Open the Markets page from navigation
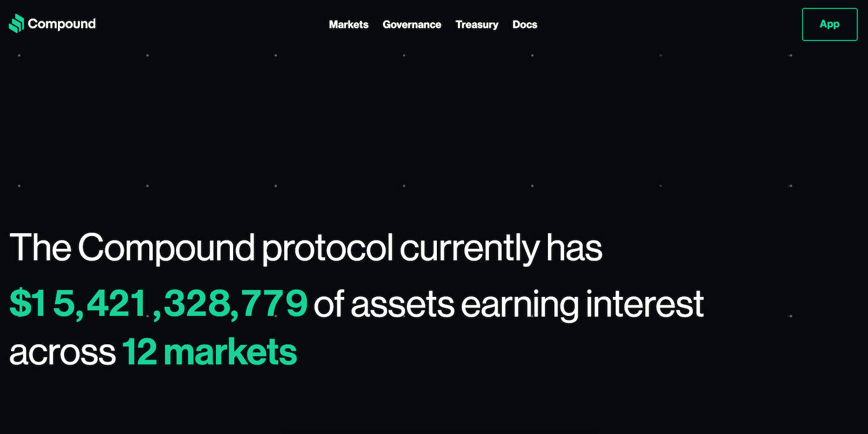Image resolution: width=868 pixels, height=434 pixels. click(x=348, y=24)
